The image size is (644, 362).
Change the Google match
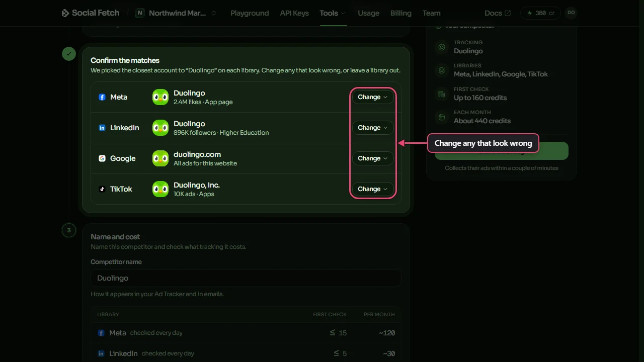[x=372, y=158]
